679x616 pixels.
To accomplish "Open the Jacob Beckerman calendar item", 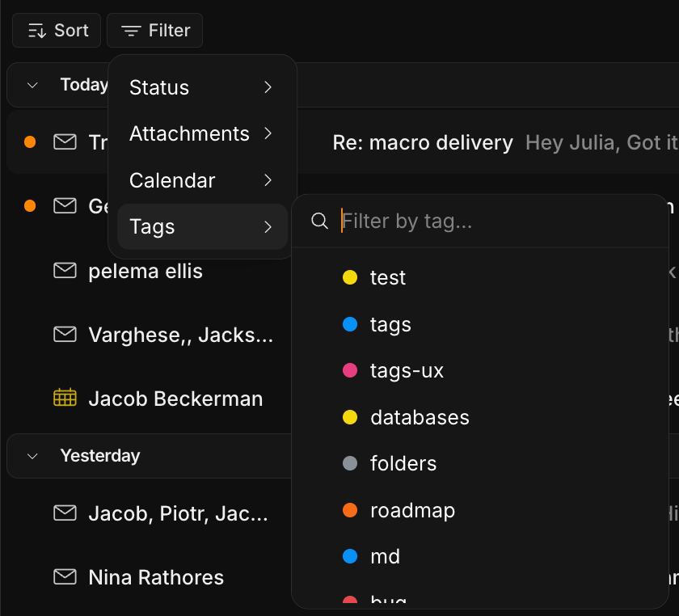I will (175, 399).
